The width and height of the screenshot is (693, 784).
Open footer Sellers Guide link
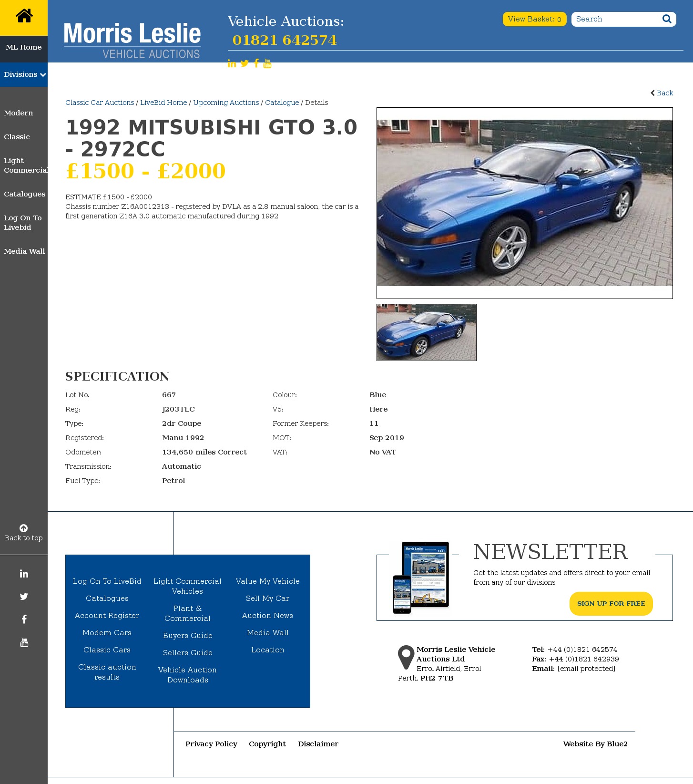pos(188,653)
